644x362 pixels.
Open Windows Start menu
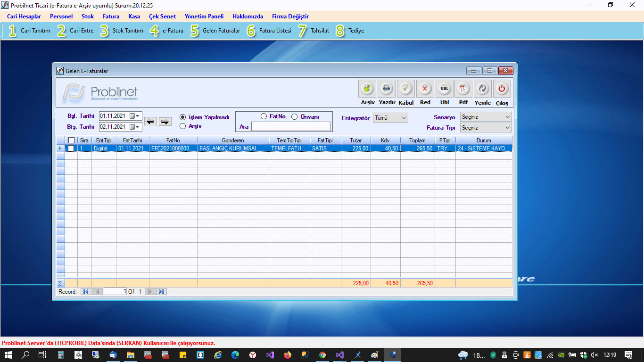click(8, 355)
